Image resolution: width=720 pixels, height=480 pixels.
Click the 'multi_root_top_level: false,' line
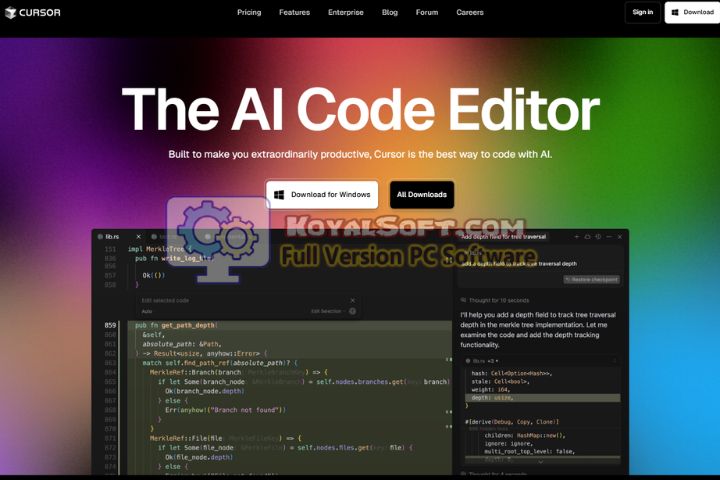pyautogui.click(x=529, y=452)
